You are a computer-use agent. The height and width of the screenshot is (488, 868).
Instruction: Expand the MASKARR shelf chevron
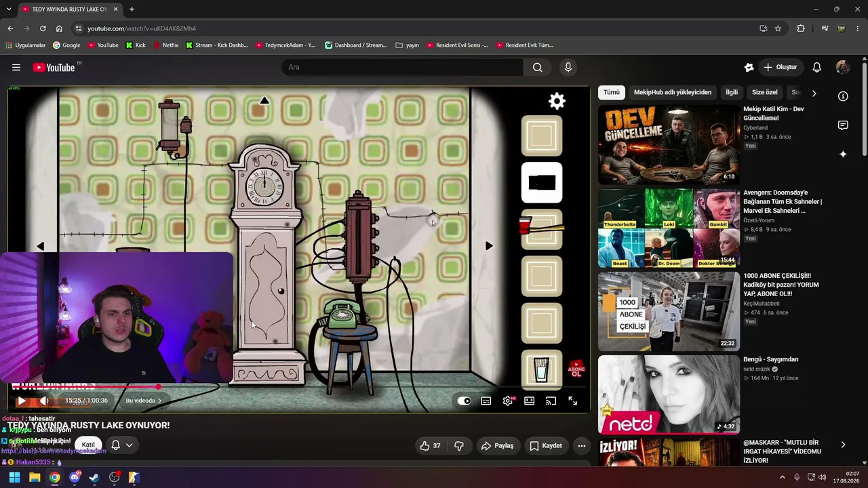pos(843,445)
